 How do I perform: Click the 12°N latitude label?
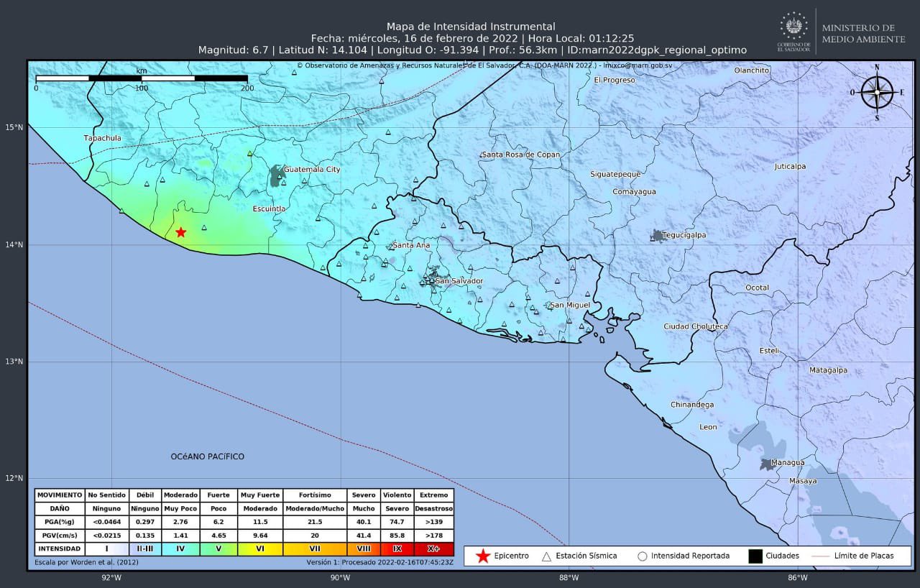pyautogui.click(x=14, y=479)
